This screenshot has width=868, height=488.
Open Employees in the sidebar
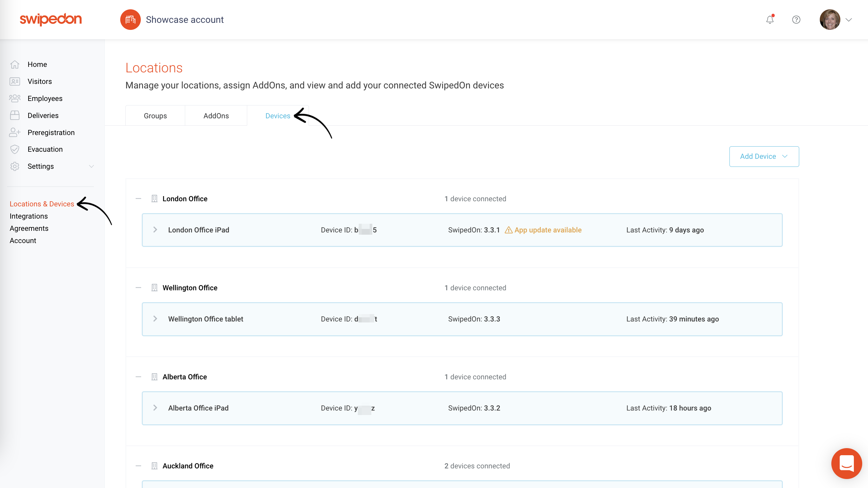[45, 98]
